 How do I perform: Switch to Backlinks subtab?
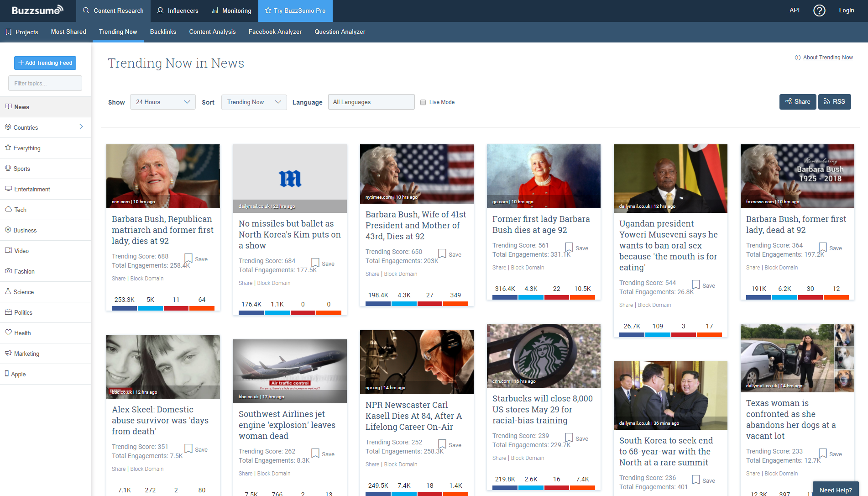[x=163, y=32]
